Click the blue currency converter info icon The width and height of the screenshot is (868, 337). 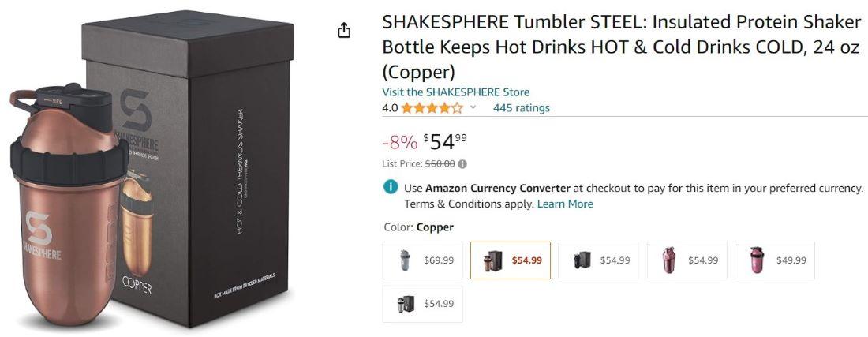coord(390,188)
